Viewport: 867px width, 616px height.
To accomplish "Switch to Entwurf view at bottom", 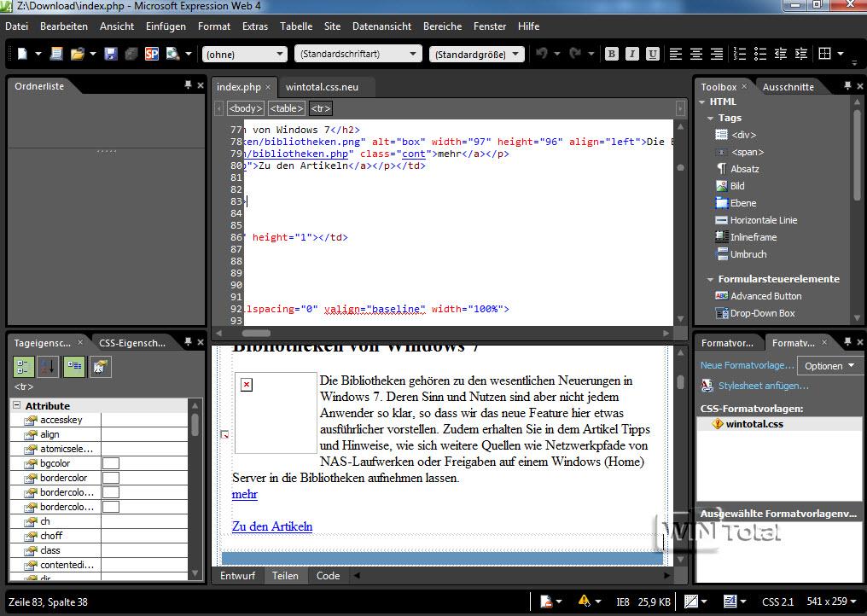I will pyautogui.click(x=237, y=576).
